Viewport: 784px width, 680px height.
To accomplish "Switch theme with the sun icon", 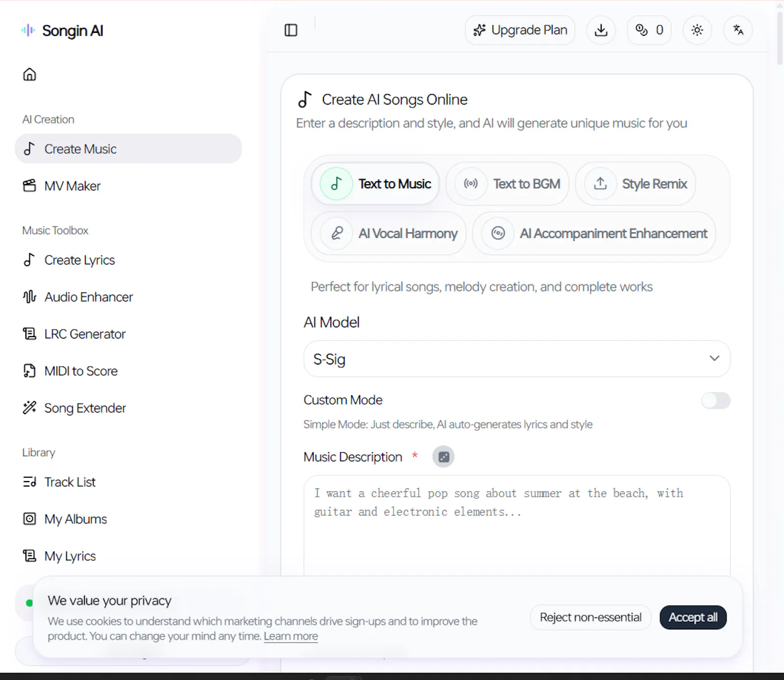I will pos(697,30).
